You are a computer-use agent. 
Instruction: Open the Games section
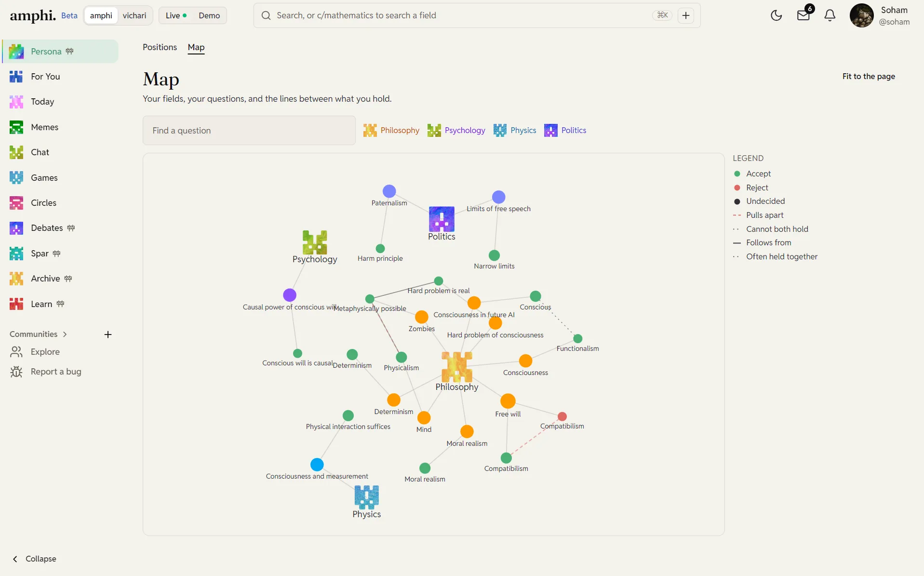pyautogui.click(x=60, y=177)
